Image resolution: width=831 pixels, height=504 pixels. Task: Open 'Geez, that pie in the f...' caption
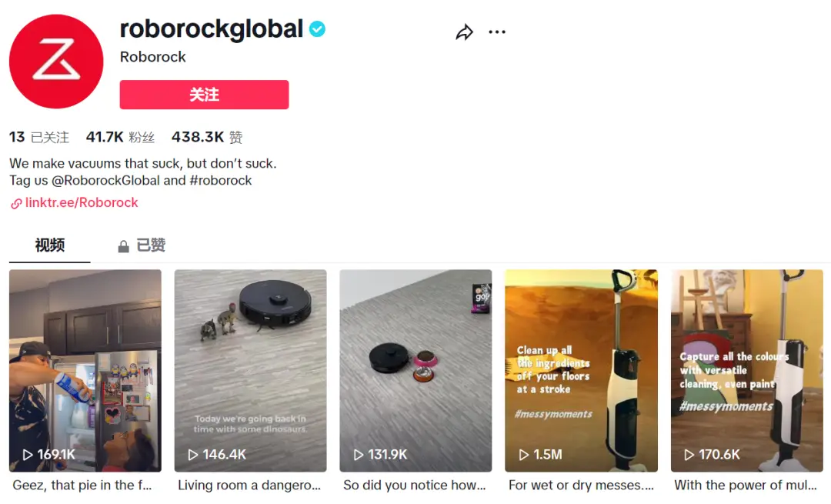[83, 486]
